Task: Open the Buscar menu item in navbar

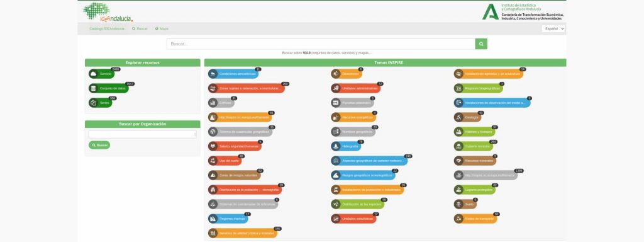Action: [x=140, y=29]
